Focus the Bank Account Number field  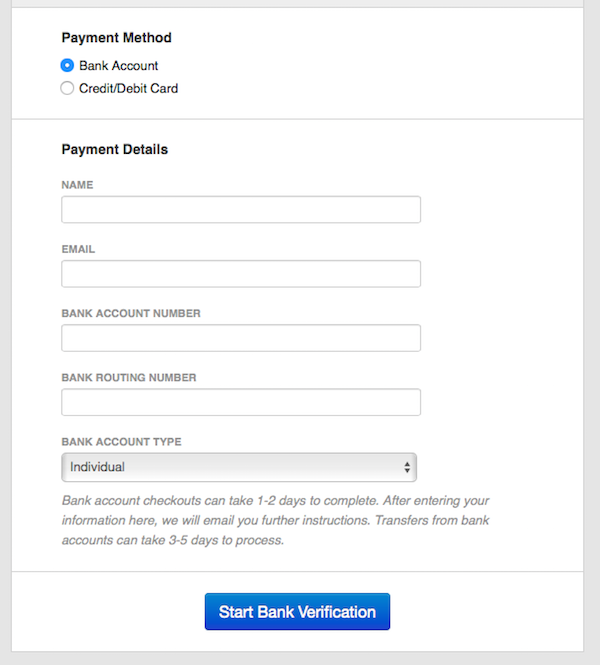click(x=240, y=338)
